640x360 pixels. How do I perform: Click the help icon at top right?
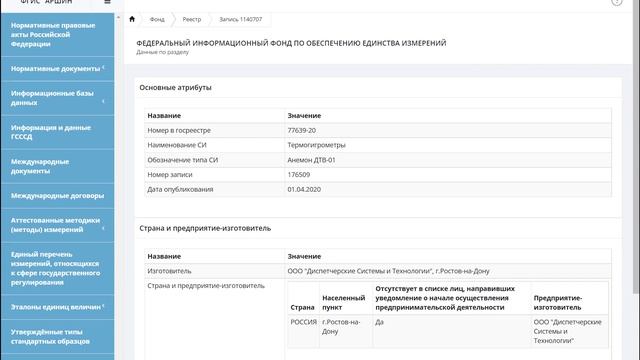617,2
